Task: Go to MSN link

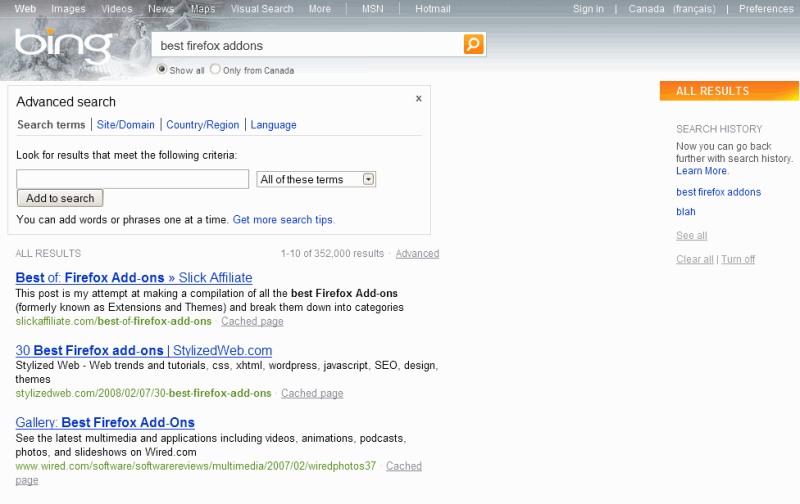Action: pos(372,9)
